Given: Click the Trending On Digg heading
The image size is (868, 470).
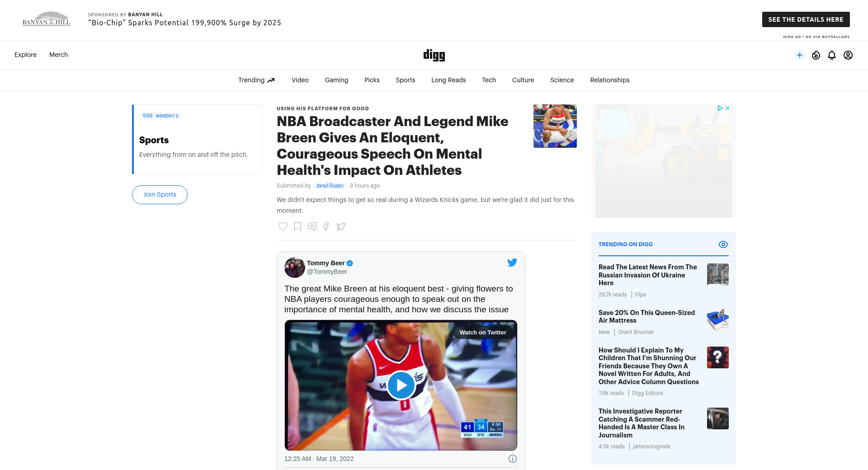Looking at the screenshot, I should [626, 244].
